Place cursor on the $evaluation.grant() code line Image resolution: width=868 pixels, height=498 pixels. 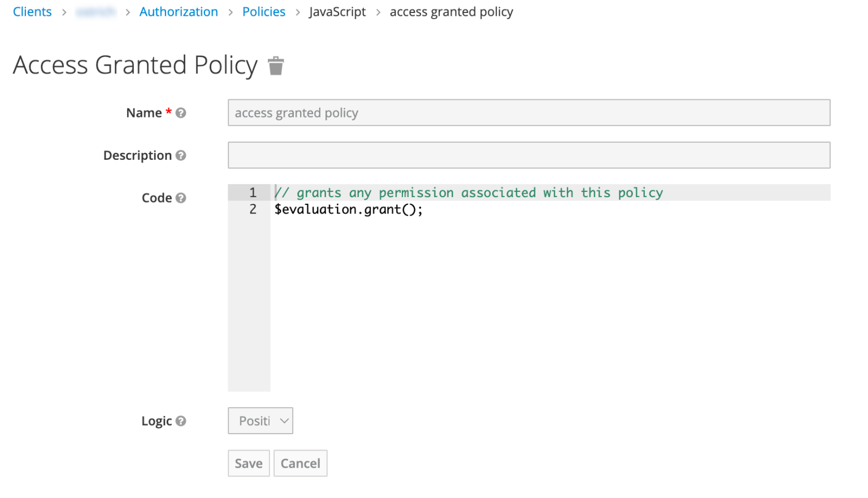click(x=349, y=209)
